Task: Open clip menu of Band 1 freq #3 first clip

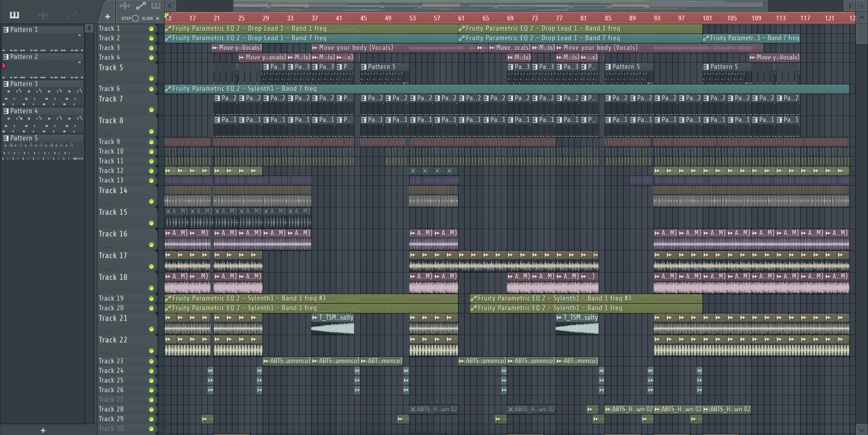Action: point(168,299)
